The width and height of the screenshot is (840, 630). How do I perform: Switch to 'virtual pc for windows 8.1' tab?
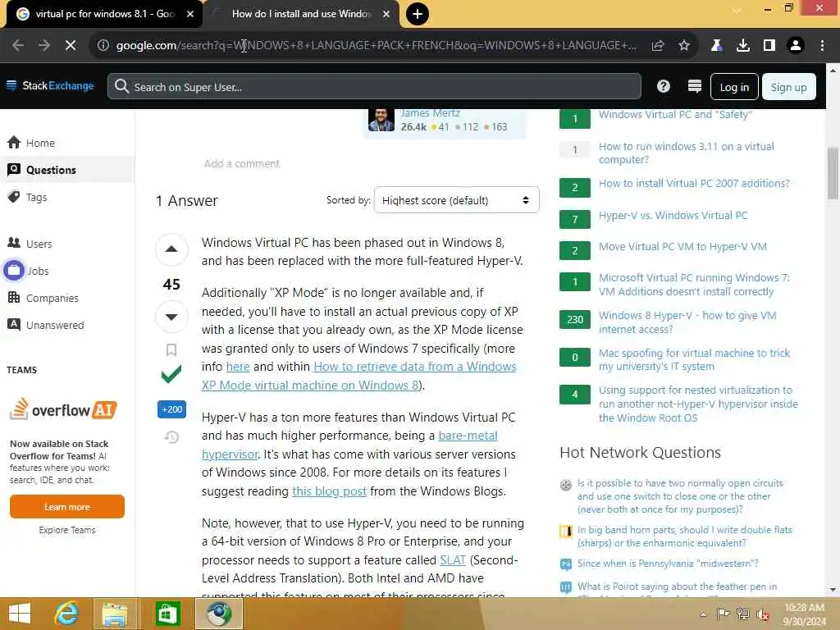pos(104,14)
